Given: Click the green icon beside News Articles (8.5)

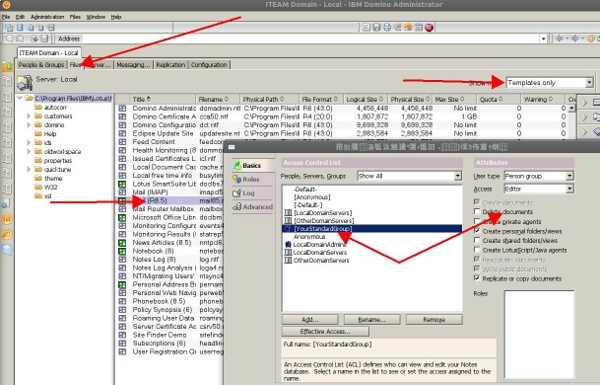Looking at the screenshot, I should coord(122,243).
